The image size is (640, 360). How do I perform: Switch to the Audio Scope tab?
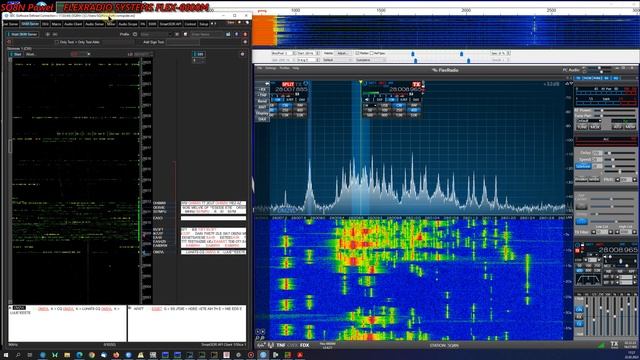[128, 24]
